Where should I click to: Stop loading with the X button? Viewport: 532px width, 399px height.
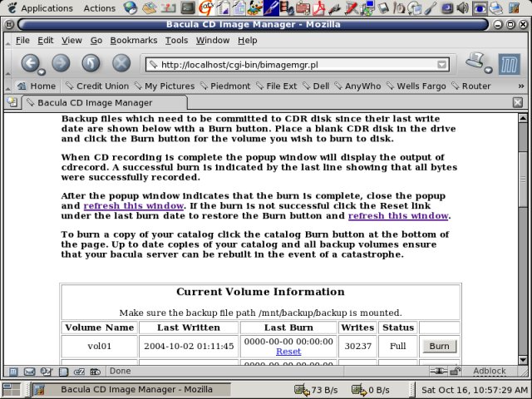(121, 63)
